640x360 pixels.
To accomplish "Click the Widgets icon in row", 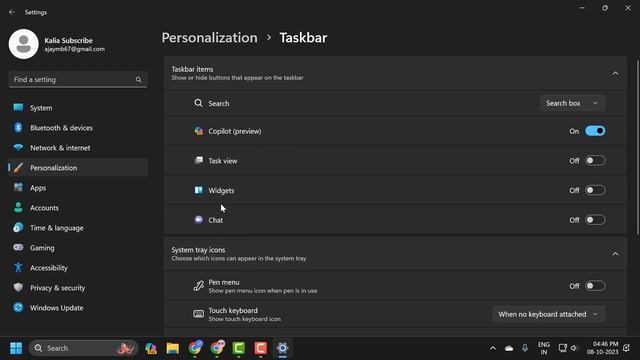I will tap(198, 190).
